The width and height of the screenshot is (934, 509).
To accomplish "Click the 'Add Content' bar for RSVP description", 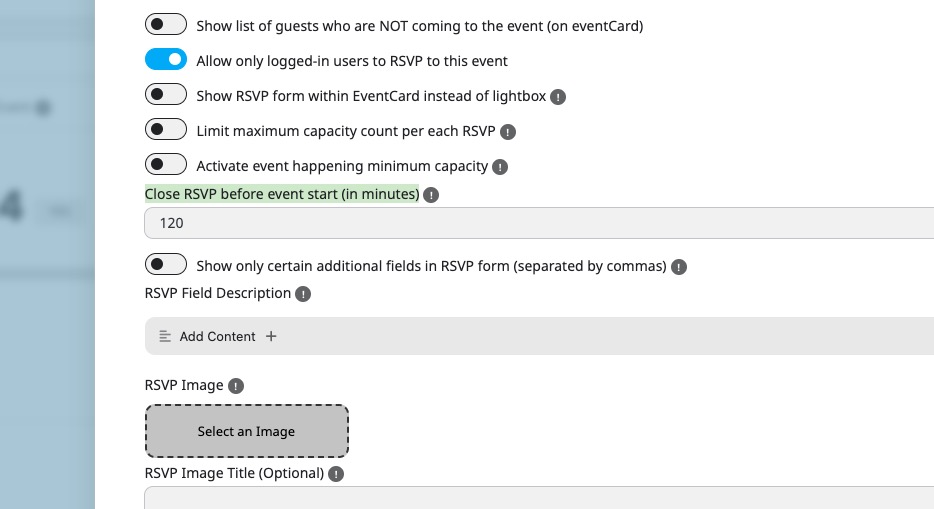I will [540, 336].
